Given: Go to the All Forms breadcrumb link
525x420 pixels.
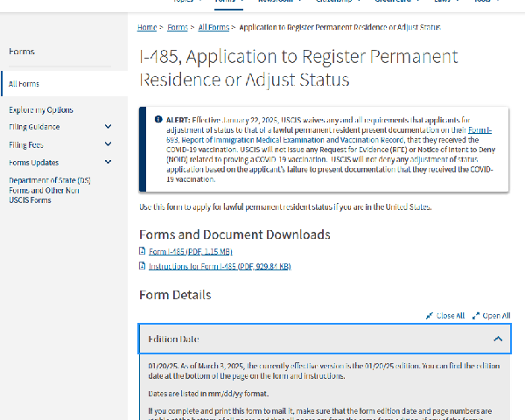Looking at the screenshot, I should coord(213,27).
